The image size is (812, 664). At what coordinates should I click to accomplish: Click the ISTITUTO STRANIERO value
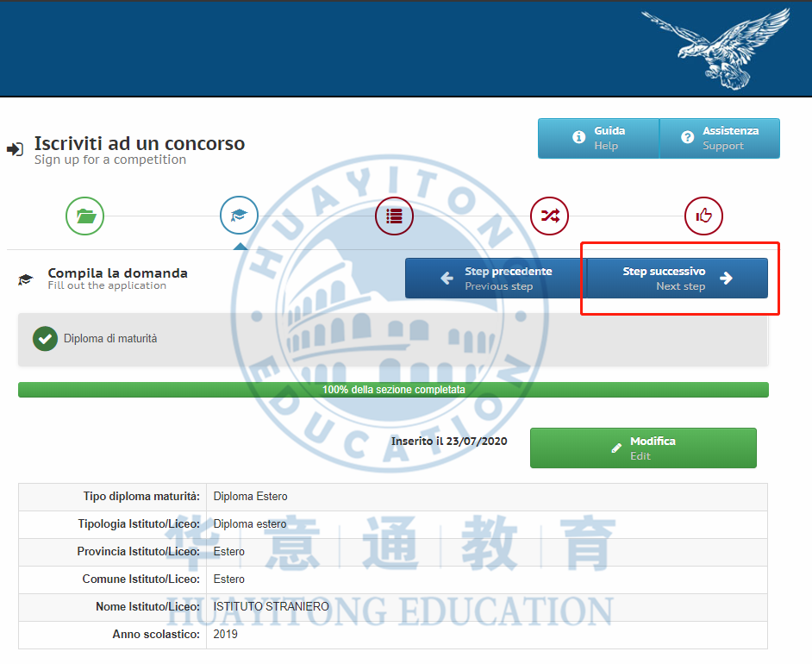271,606
